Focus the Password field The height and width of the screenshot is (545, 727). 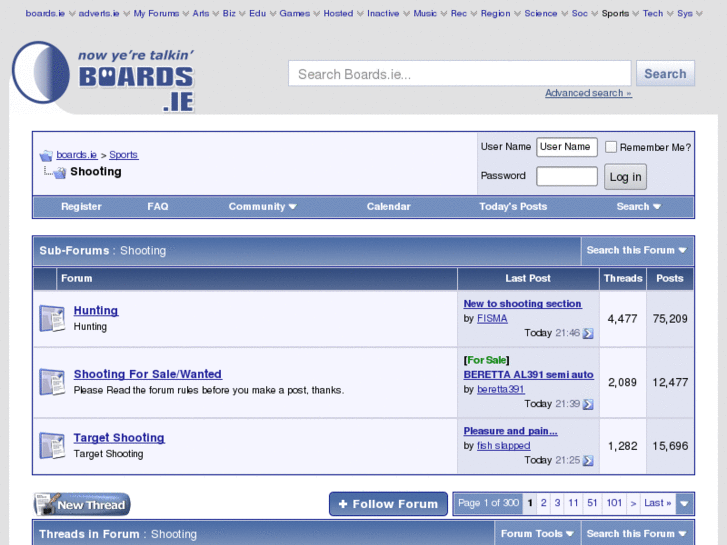(567, 176)
